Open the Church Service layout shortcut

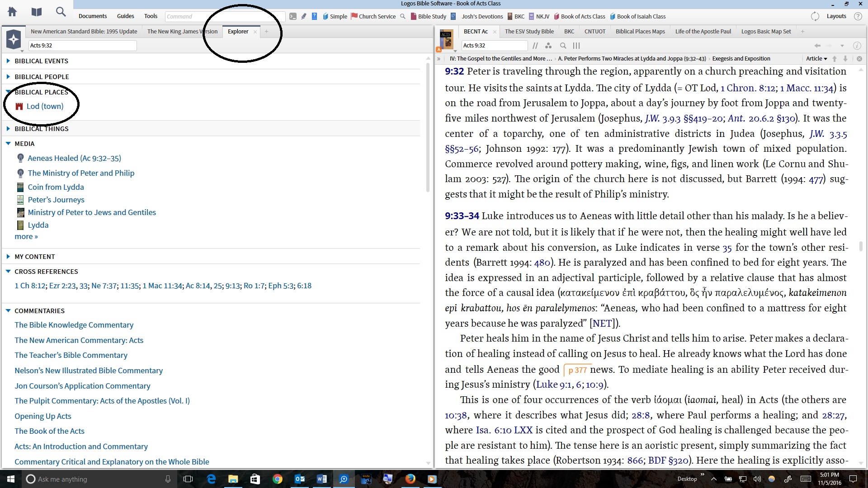[x=373, y=17]
